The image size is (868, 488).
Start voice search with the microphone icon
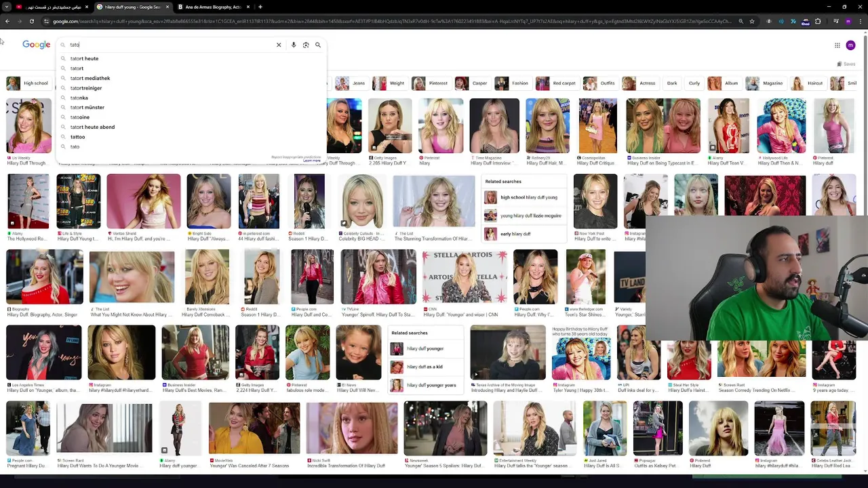point(294,45)
